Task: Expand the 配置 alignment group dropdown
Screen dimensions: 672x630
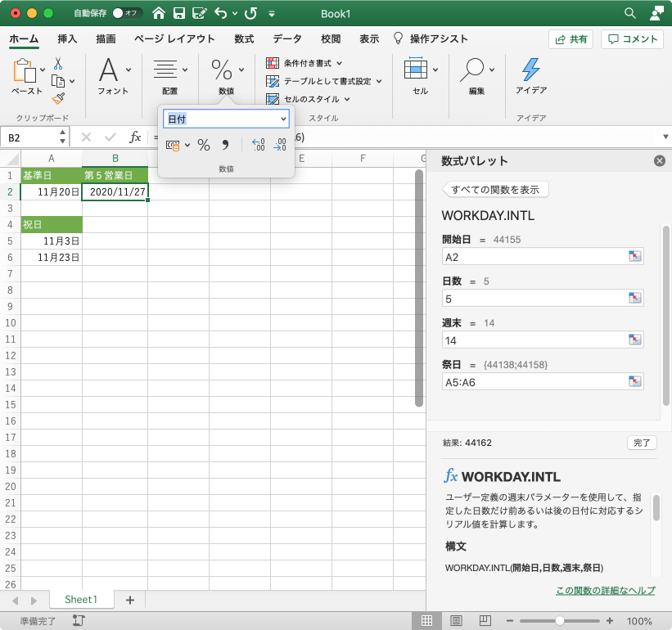Action: click(185, 70)
